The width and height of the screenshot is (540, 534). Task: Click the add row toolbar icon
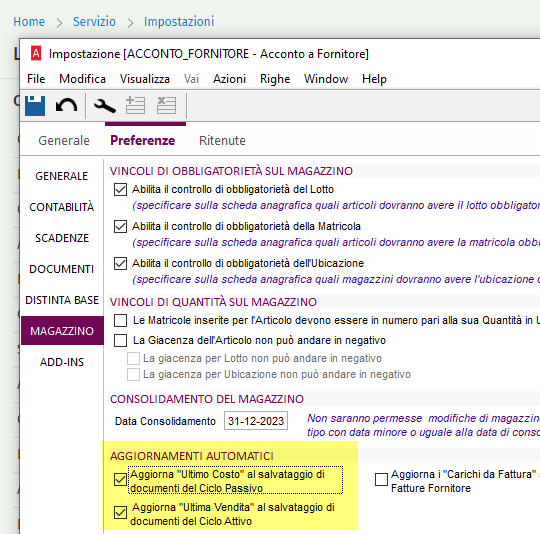[135, 105]
